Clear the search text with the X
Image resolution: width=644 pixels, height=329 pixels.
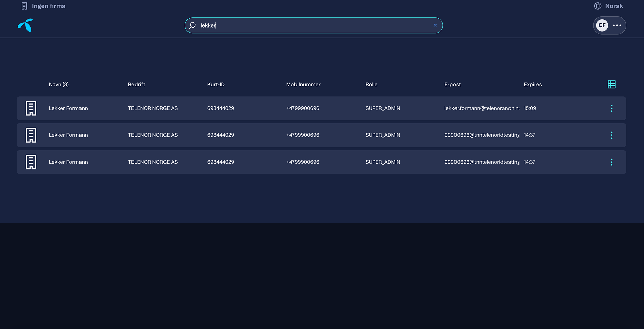435,25
